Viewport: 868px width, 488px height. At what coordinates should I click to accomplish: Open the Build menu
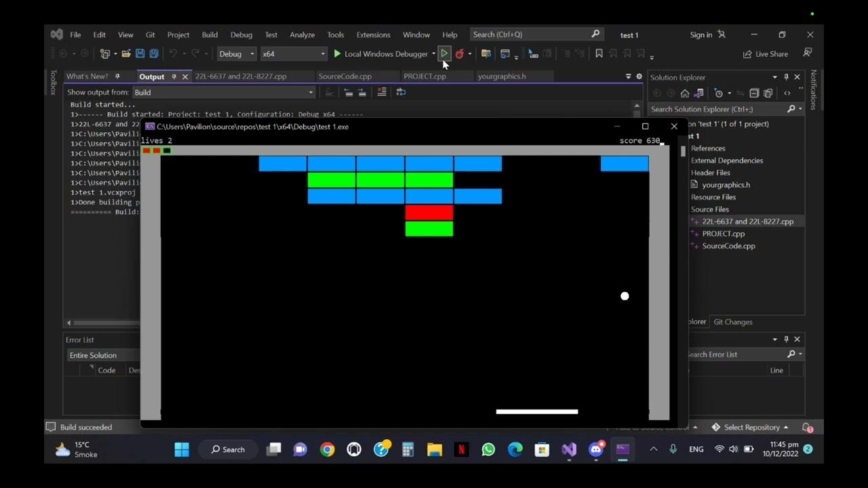click(210, 35)
